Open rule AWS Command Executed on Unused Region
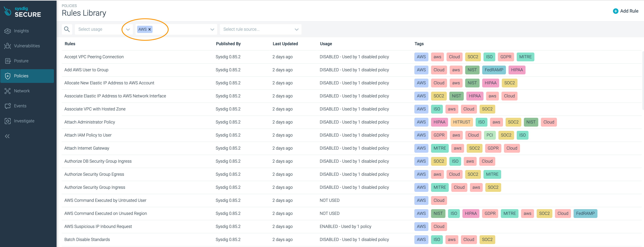Screen dimensions: 644x247 (105, 214)
